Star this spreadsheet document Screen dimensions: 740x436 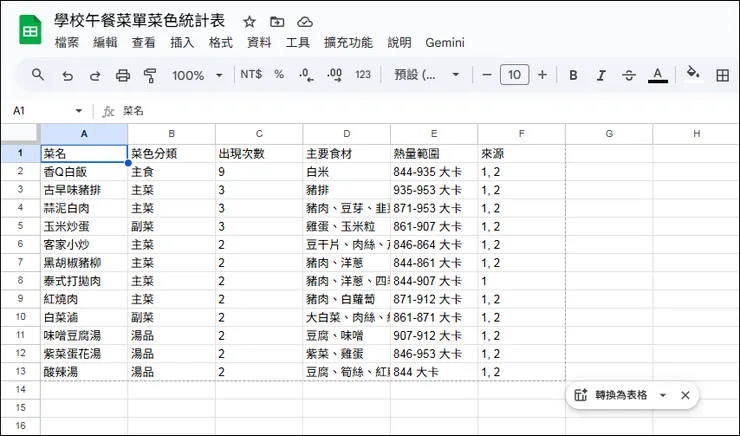pos(249,22)
